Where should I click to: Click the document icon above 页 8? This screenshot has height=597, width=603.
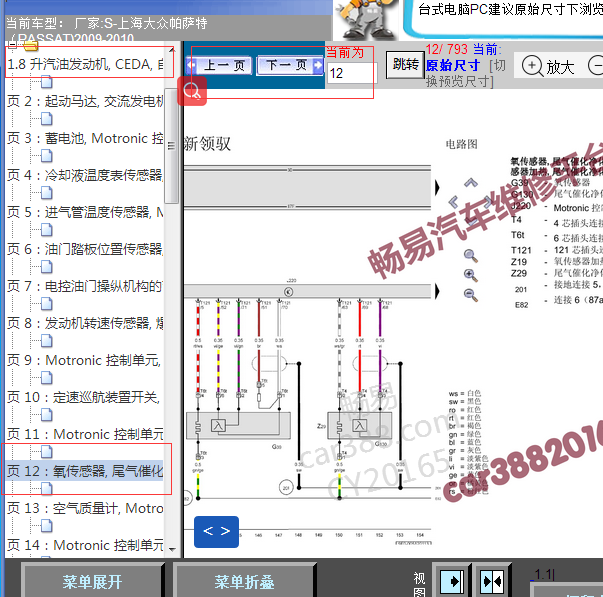[x=47, y=304]
